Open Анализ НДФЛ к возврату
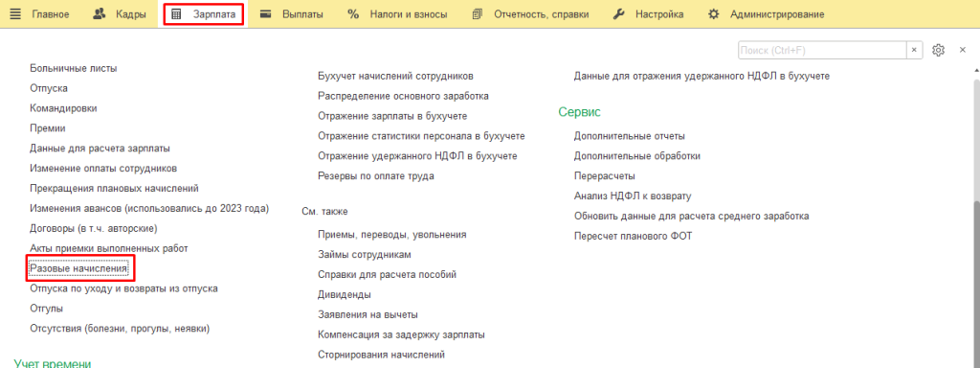Viewport: 980px width, 368px height. click(633, 195)
